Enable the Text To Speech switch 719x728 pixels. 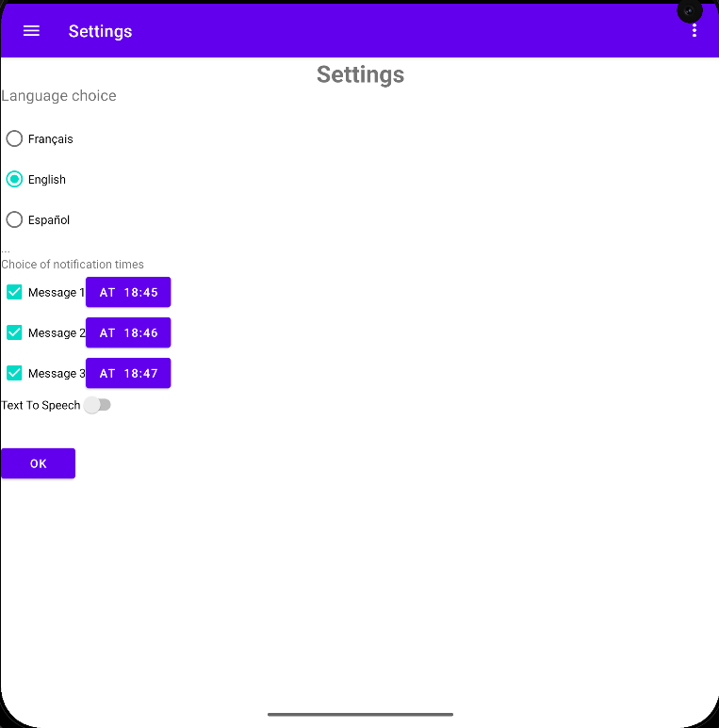(98, 405)
